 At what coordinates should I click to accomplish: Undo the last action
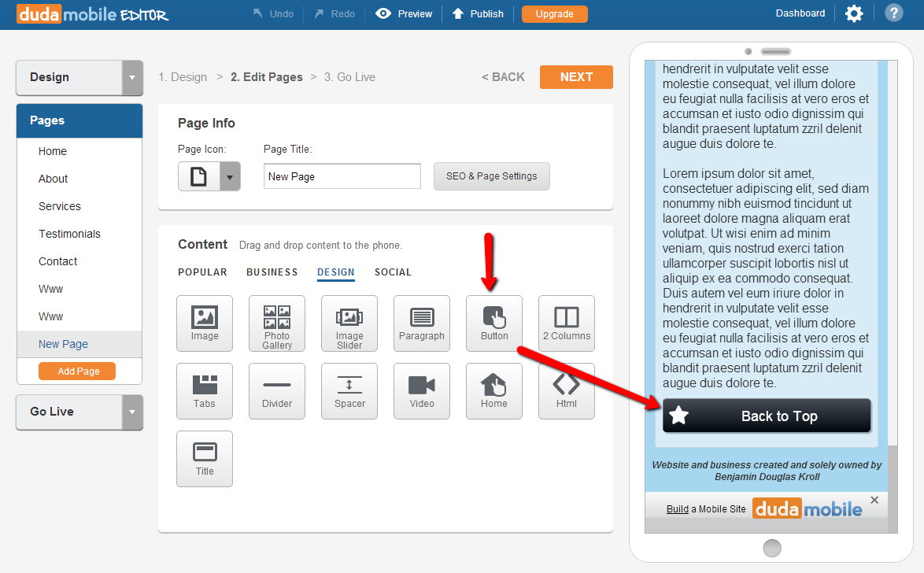[273, 13]
